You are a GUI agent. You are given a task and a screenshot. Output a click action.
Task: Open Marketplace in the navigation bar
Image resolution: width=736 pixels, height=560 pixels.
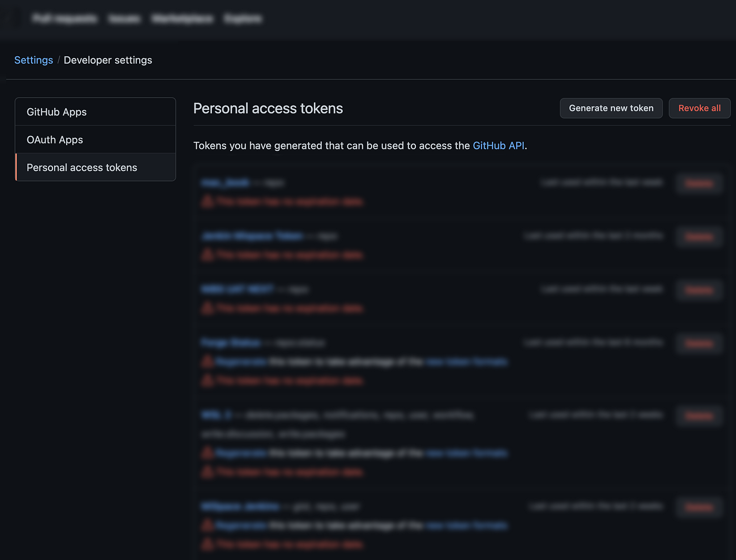click(182, 18)
